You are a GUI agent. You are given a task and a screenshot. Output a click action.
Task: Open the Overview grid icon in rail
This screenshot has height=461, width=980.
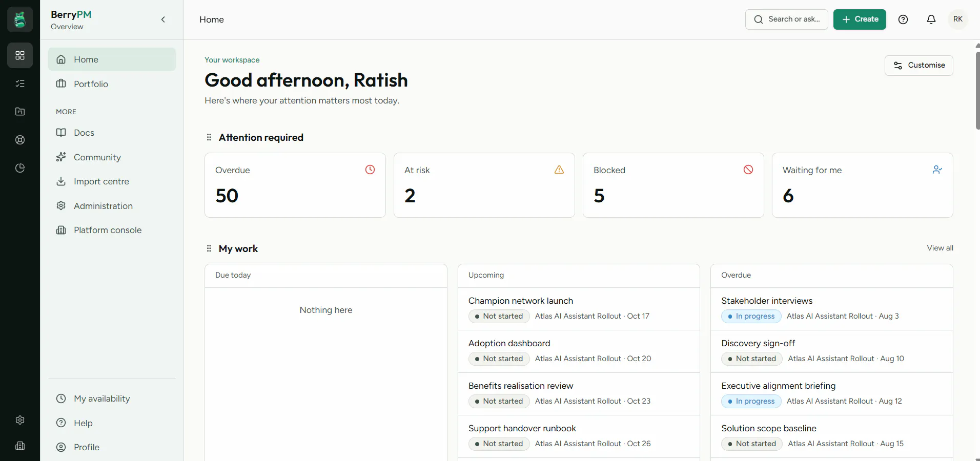pos(20,55)
